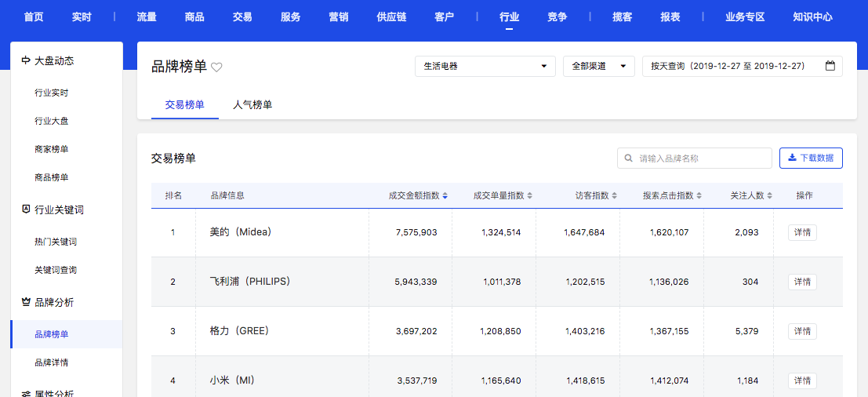View 详情 for 美的 (Midea)
Viewport: 868px width, 397px height.
802,232
